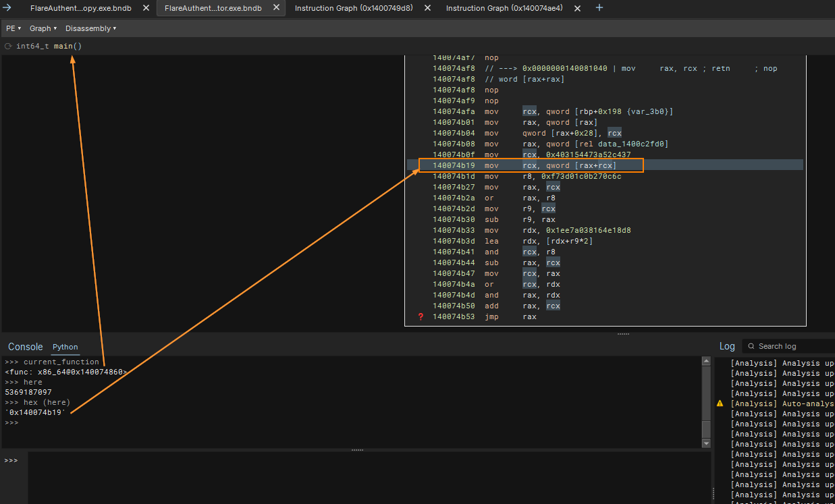The image size is (835, 504).
Task: Open the Disassembly level dropdown
Action: [x=90, y=28]
